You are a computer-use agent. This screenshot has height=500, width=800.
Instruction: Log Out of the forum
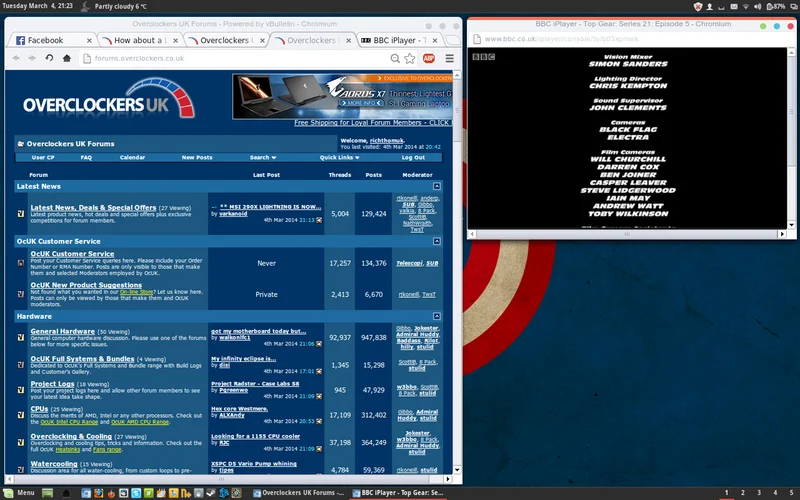(413, 158)
